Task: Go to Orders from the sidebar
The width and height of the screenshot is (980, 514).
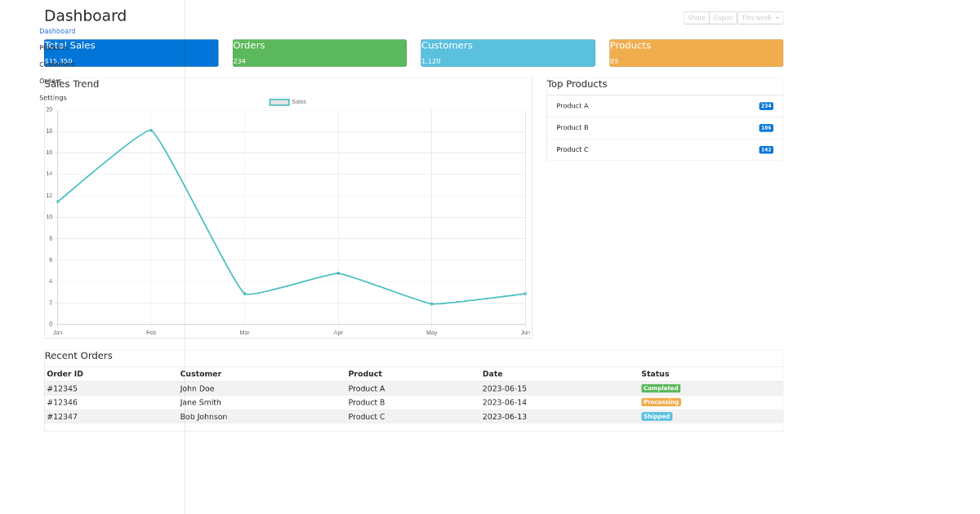Action: (51, 81)
